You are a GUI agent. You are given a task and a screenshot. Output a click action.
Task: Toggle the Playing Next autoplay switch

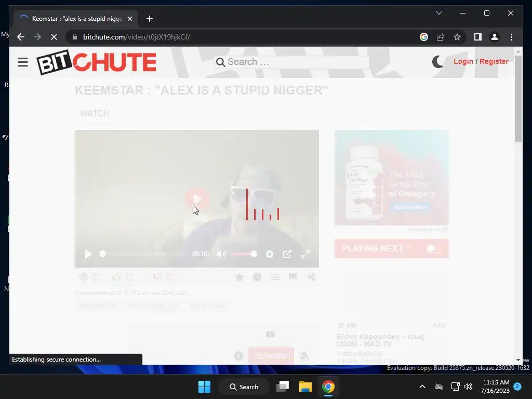(x=434, y=248)
